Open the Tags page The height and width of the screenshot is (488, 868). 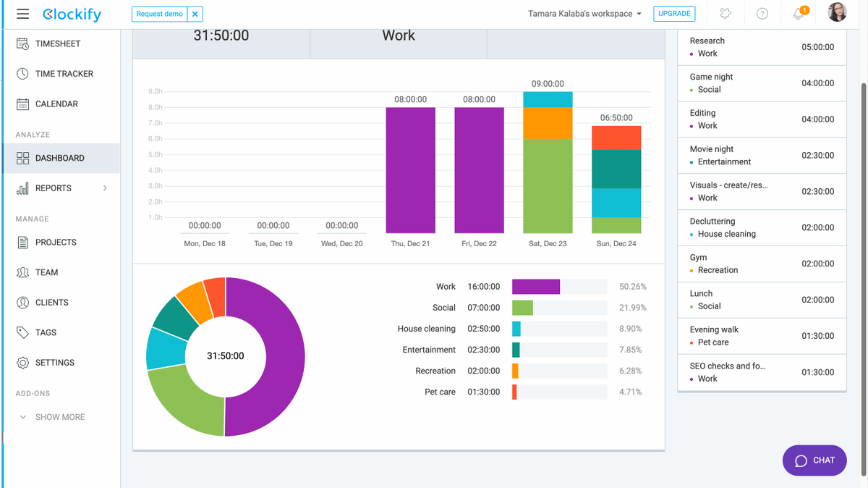click(x=46, y=333)
